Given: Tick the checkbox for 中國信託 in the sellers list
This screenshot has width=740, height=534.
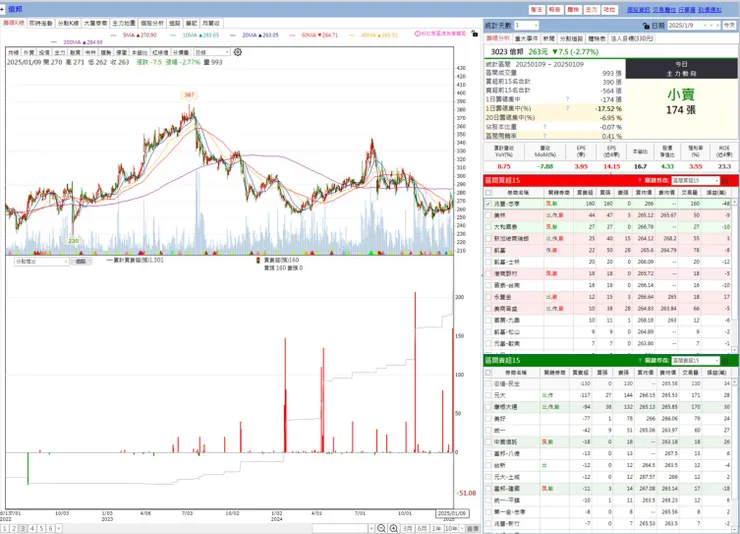Looking at the screenshot, I should click(x=488, y=442).
